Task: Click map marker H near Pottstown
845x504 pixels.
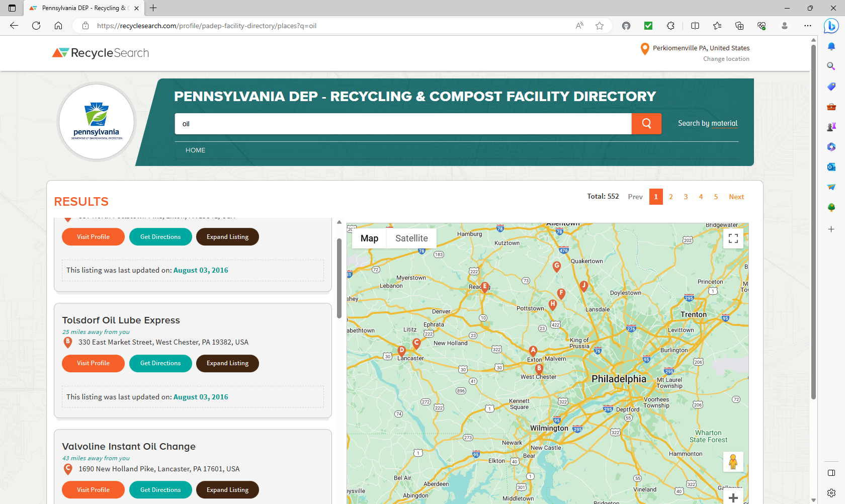Action: point(553,304)
